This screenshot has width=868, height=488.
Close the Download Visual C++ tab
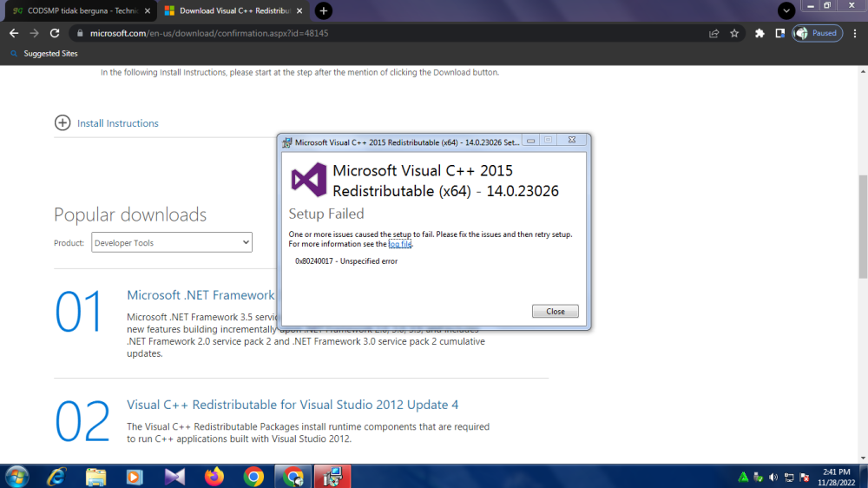pos(299,10)
